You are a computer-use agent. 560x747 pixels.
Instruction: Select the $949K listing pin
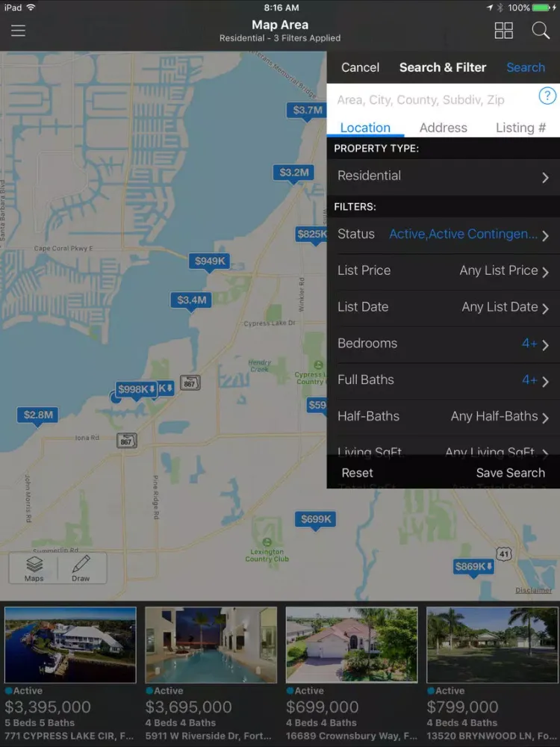click(x=209, y=261)
